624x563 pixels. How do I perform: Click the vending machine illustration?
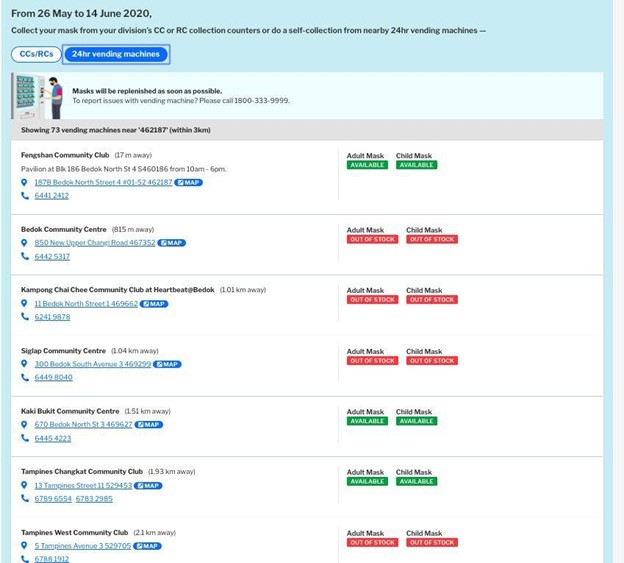point(38,96)
